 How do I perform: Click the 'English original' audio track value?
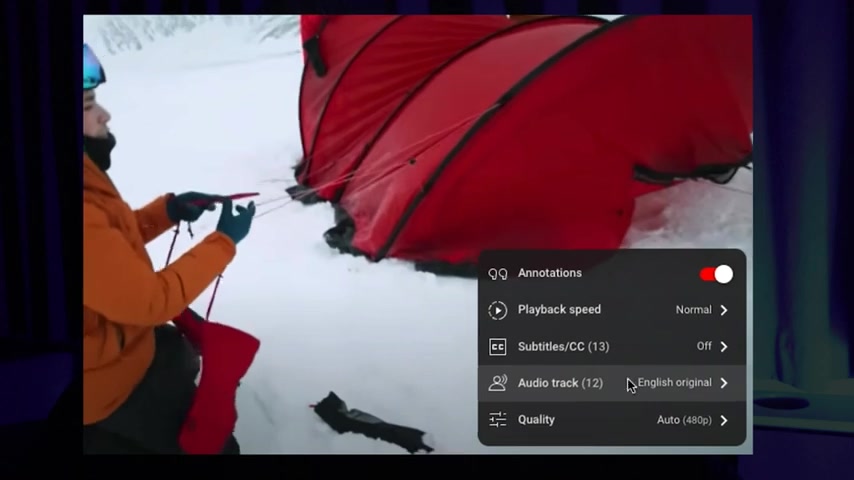(674, 382)
